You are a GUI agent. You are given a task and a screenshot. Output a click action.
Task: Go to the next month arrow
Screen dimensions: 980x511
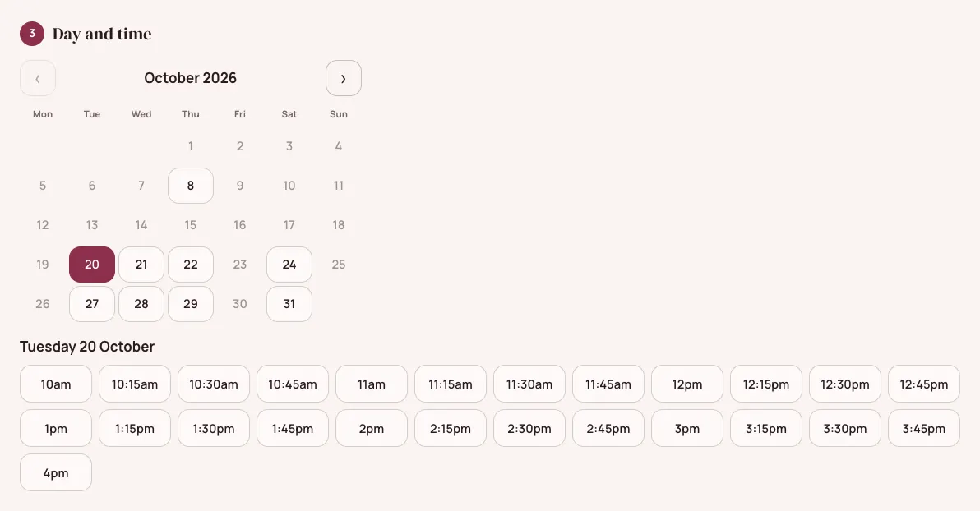pyautogui.click(x=343, y=78)
